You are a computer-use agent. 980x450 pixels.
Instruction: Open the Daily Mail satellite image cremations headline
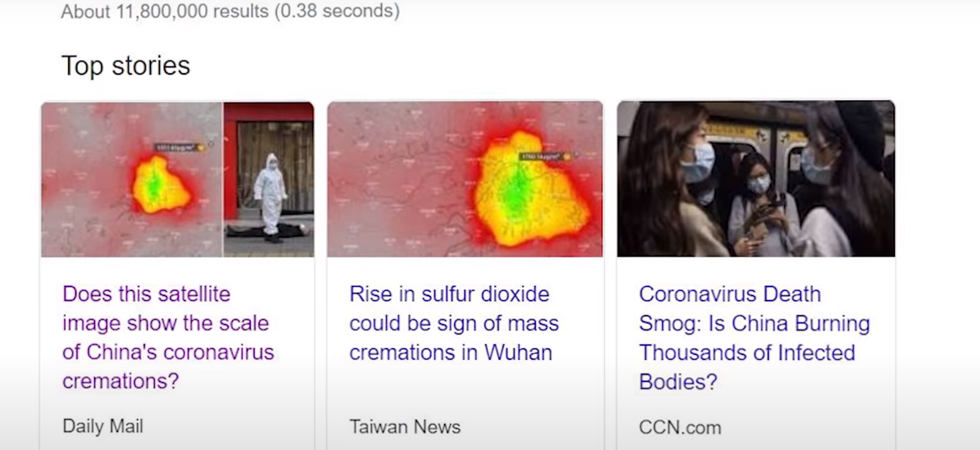click(168, 337)
